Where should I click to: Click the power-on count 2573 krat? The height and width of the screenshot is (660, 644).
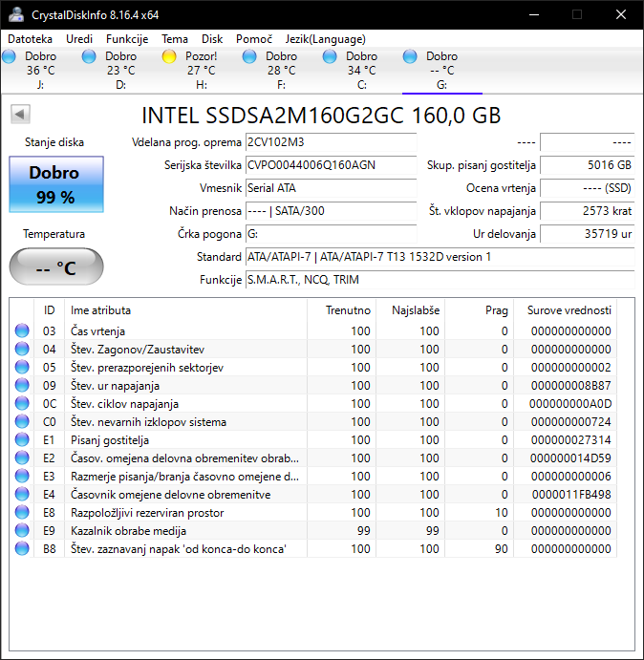pyautogui.click(x=587, y=211)
